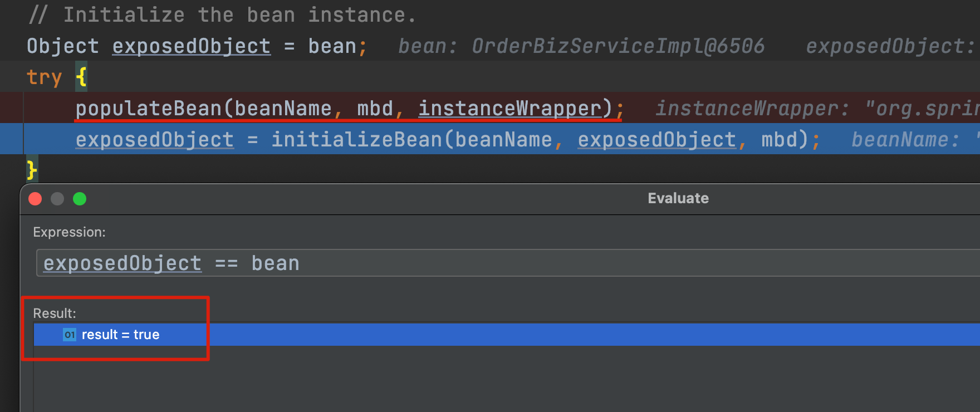Click the try keyword

coord(44,77)
